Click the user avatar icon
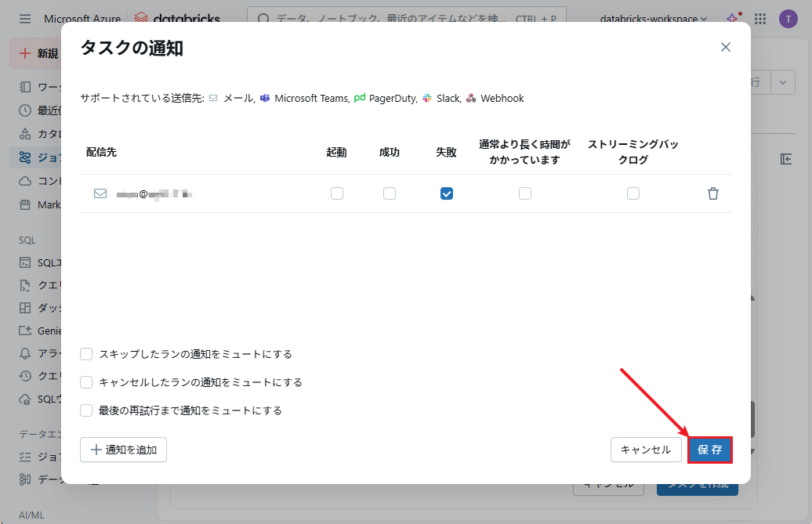Viewport: 812px width, 524px height. pyautogui.click(x=788, y=19)
